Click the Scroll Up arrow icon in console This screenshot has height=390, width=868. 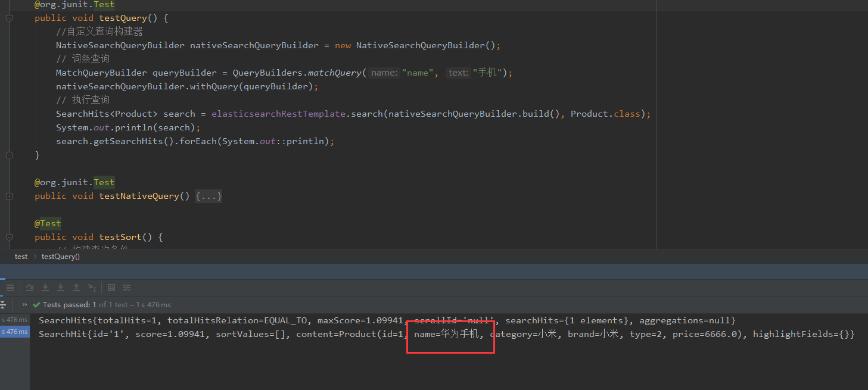(x=76, y=288)
